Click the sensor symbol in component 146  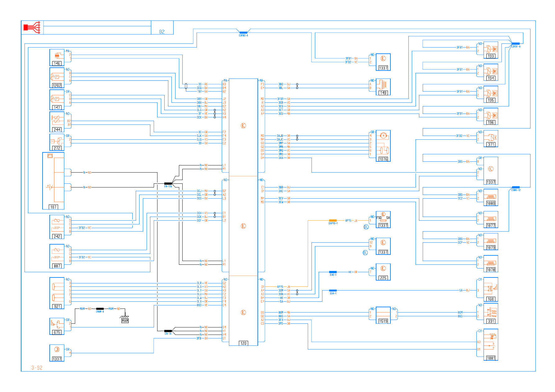pyautogui.click(x=57, y=56)
